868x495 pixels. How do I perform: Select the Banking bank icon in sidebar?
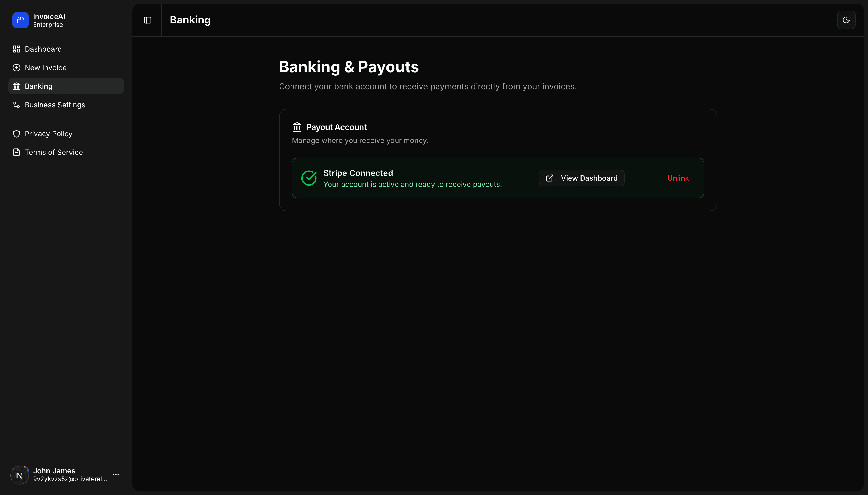[16, 86]
